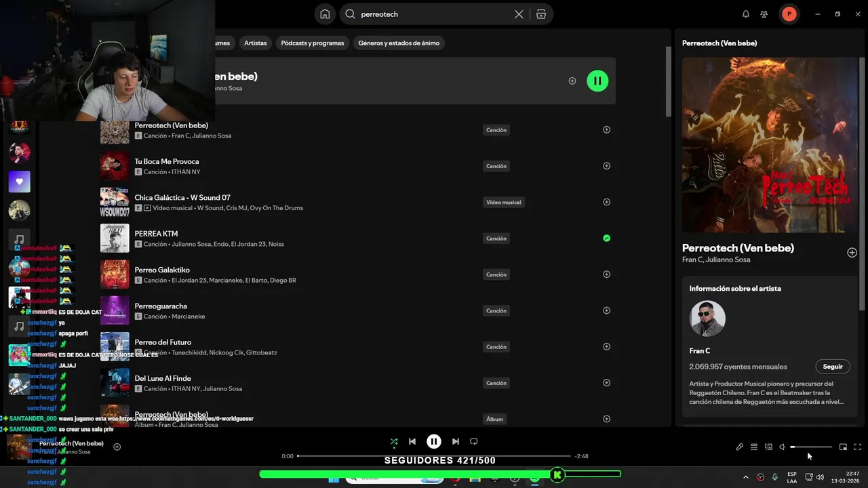This screenshot has width=868, height=488.
Task: Skip to previous track
Action: [x=412, y=441]
